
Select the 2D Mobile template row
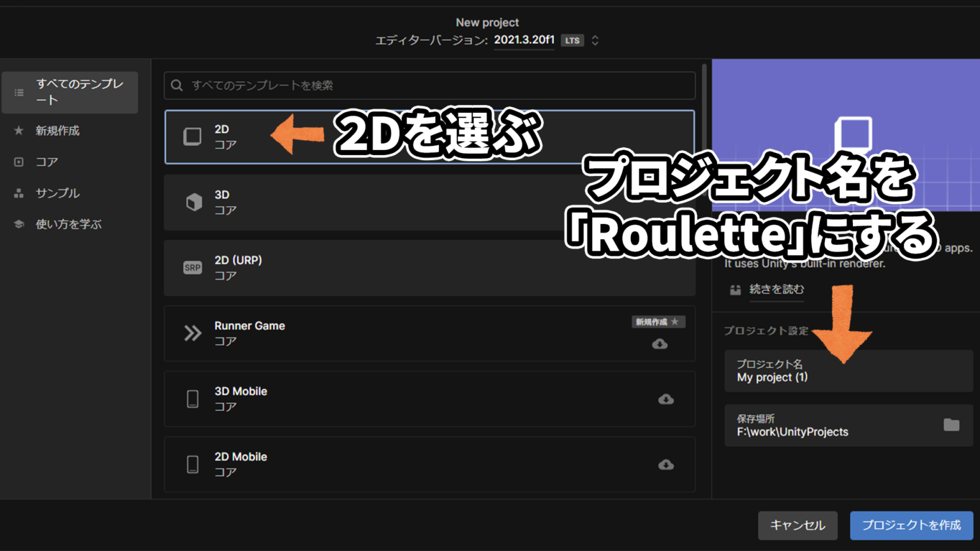[x=383, y=464]
